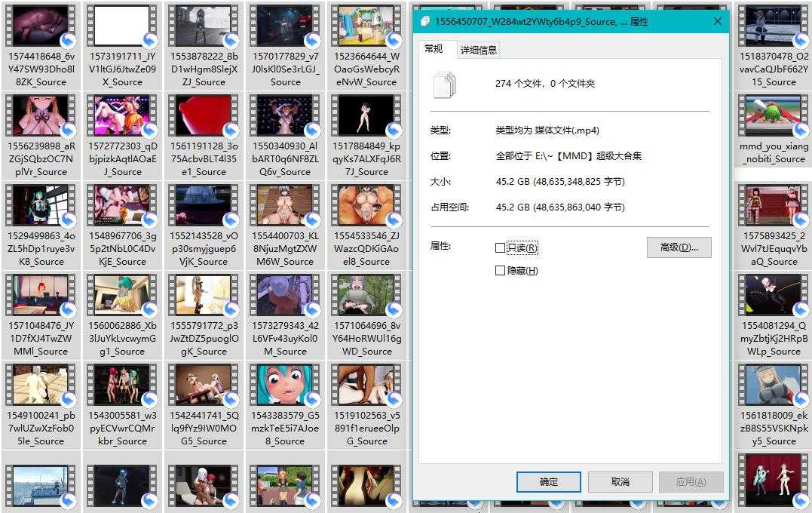
Task: Open 高级(D)... advanced attributes
Action: [679, 247]
